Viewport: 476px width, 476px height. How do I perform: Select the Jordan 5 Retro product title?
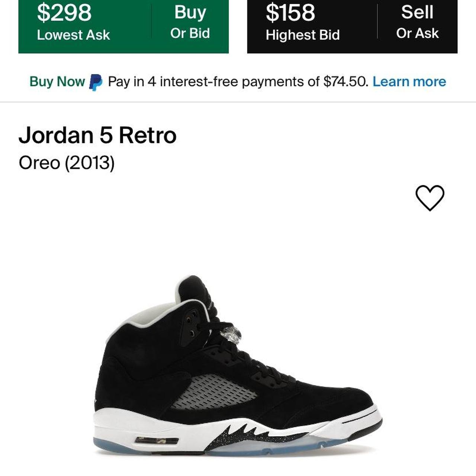click(x=98, y=136)
